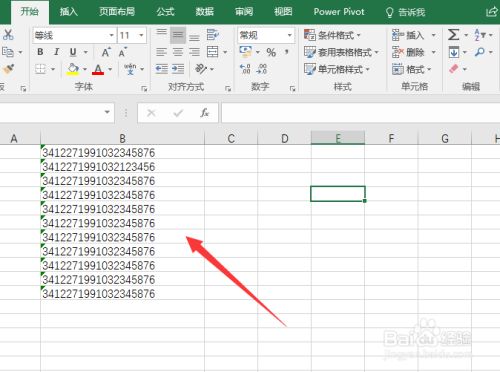
Task: Click 插入 insert cells button
Action: click(408, 35)
